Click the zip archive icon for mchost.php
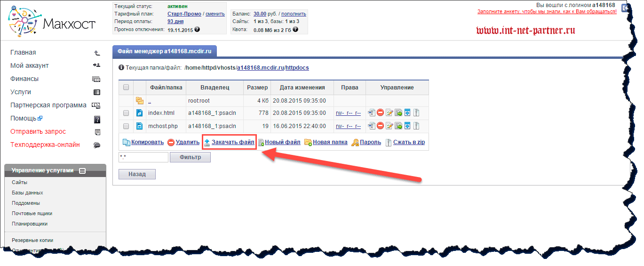This screenshot has height=266, width=644. click(x=416, y=126)
